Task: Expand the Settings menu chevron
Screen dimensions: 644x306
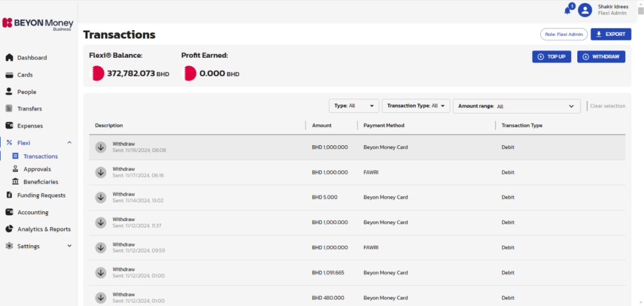Action: click(x=69, y=246)
